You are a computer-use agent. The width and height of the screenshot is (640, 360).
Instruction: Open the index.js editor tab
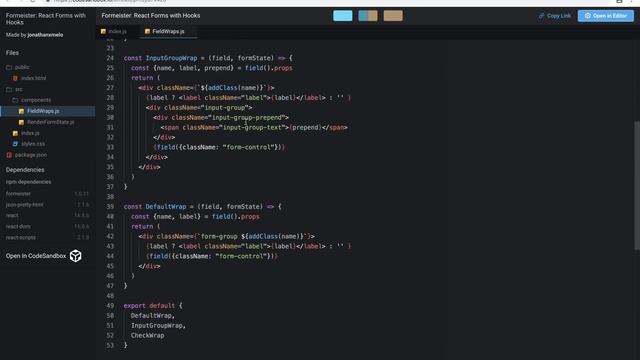114,31
